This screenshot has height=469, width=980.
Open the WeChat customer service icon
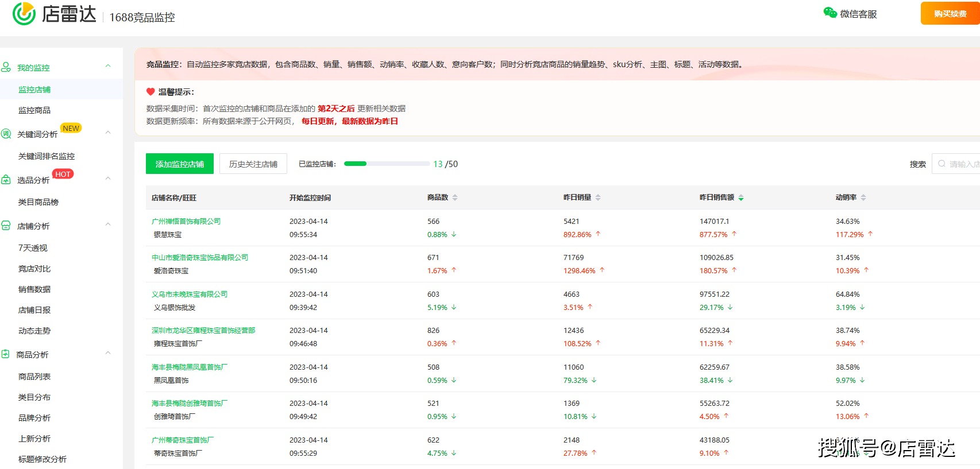coord(830,13)
